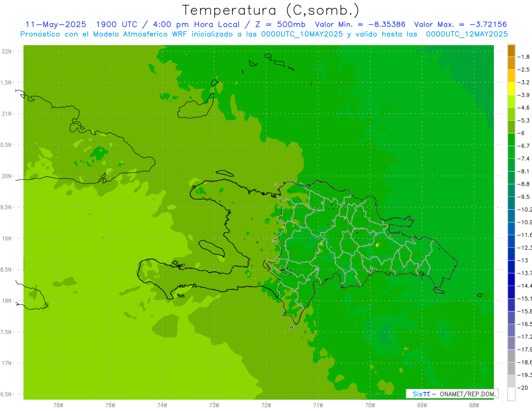The width and height of the screenshot is (532, 411).
Task: Click the '19N' latitude axis label
Action: pyautogui.click(x=7, y=238)
